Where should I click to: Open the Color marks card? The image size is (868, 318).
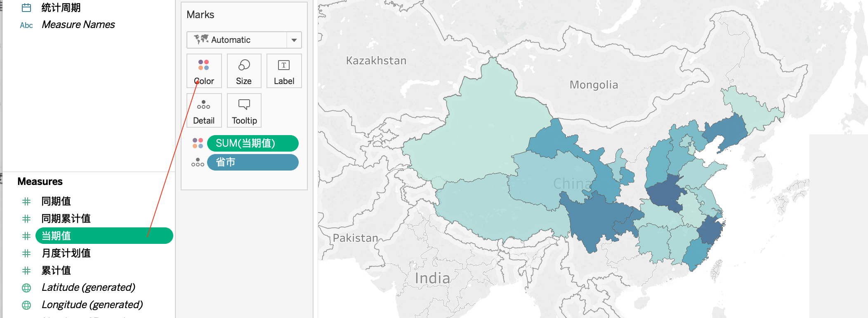coord(204,71)
